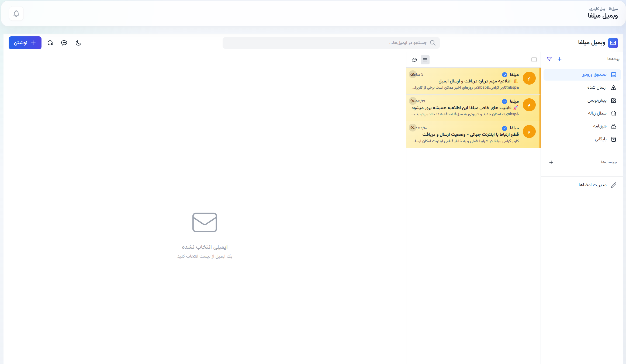Open the ارسال شده sent folder

[582, 88]
